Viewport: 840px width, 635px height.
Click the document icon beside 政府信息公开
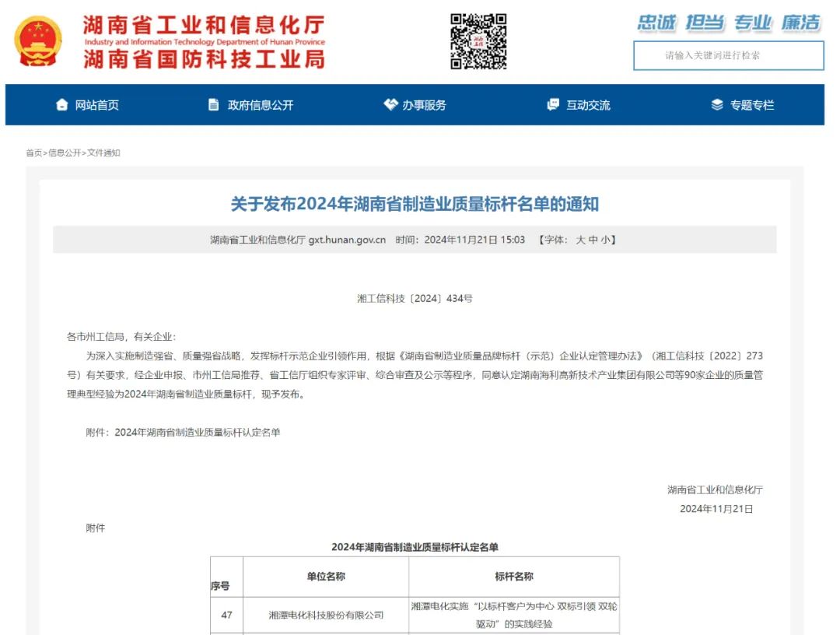click(213, 104)
